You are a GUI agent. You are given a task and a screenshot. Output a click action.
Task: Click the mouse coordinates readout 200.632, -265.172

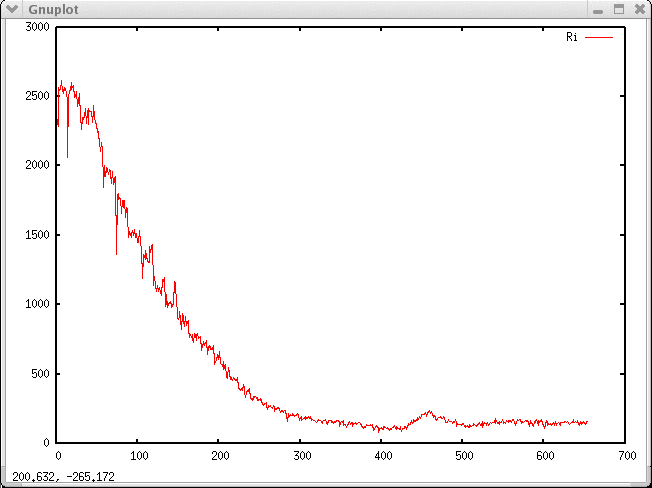point(63,476)
